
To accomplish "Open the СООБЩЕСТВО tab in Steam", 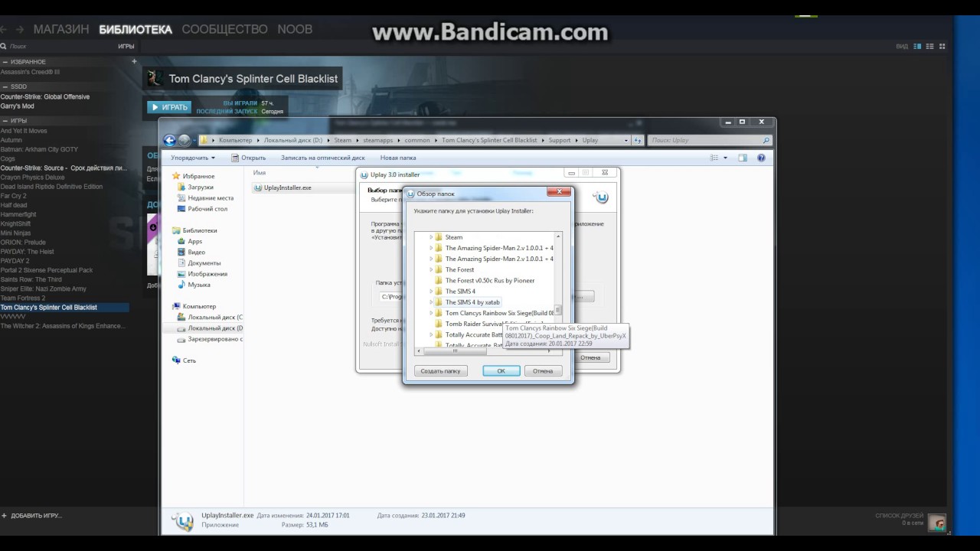I will tap(224, 30).
